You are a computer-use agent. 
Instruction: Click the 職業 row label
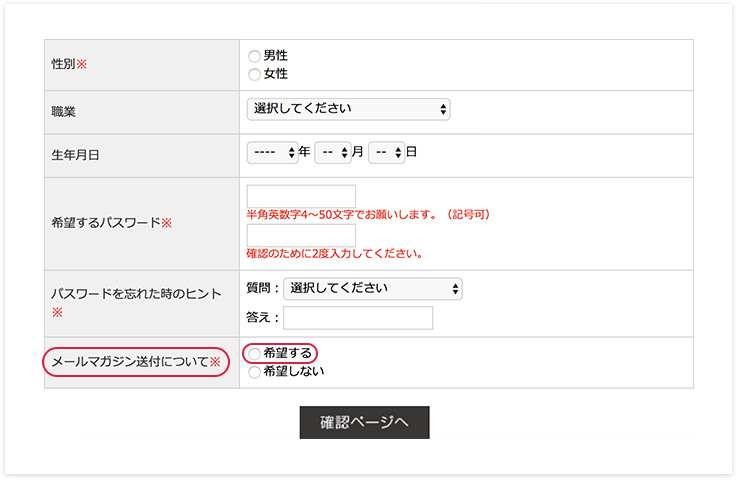64,112
